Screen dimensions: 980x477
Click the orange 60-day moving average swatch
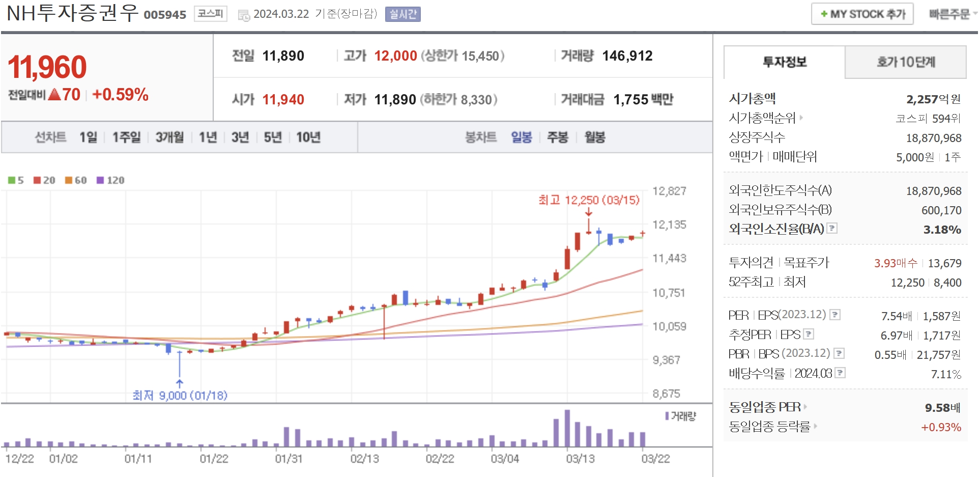(69, 180)
